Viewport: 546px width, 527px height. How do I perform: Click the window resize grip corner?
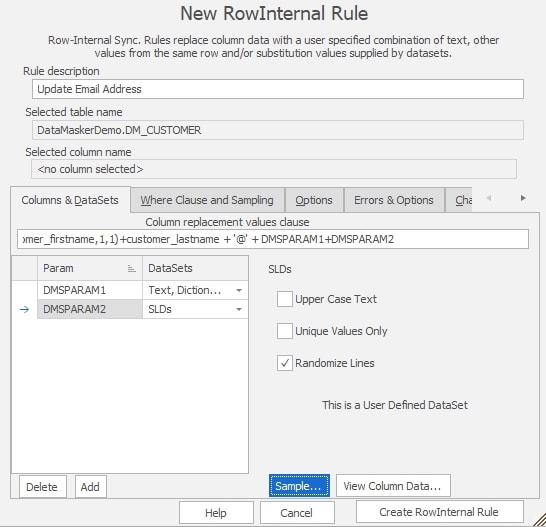tap(540, 520)
